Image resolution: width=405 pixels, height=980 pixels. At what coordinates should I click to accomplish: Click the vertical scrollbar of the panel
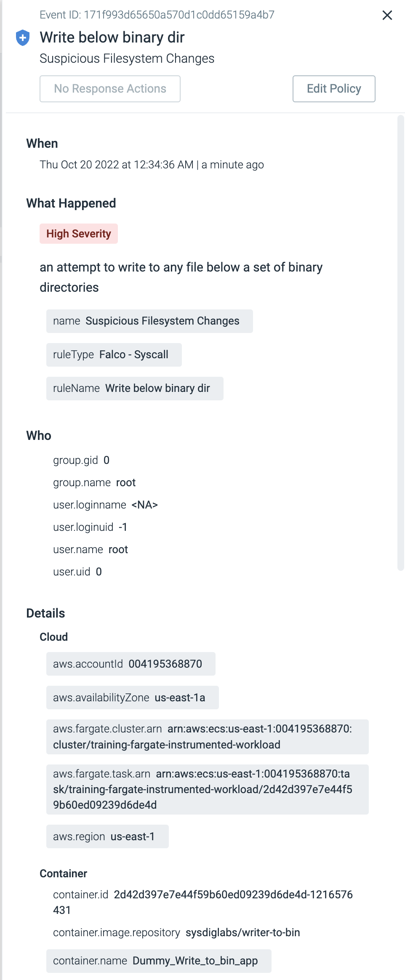tap(400, 343)
